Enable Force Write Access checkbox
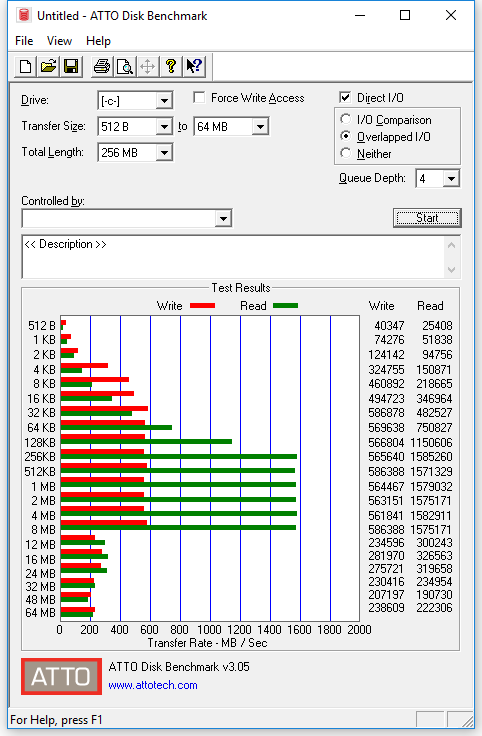The width and height of the screenshot is (482, 736). coord(199,98)
